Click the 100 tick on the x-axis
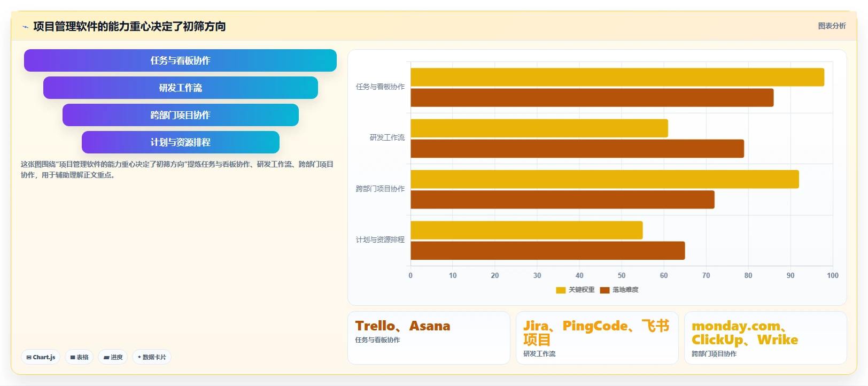 click(x=833, y=275)
